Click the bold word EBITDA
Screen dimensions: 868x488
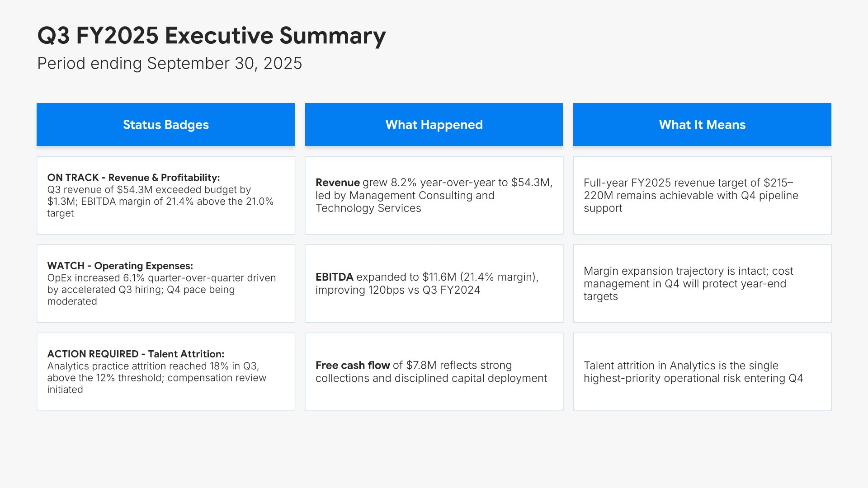[335, 277]
